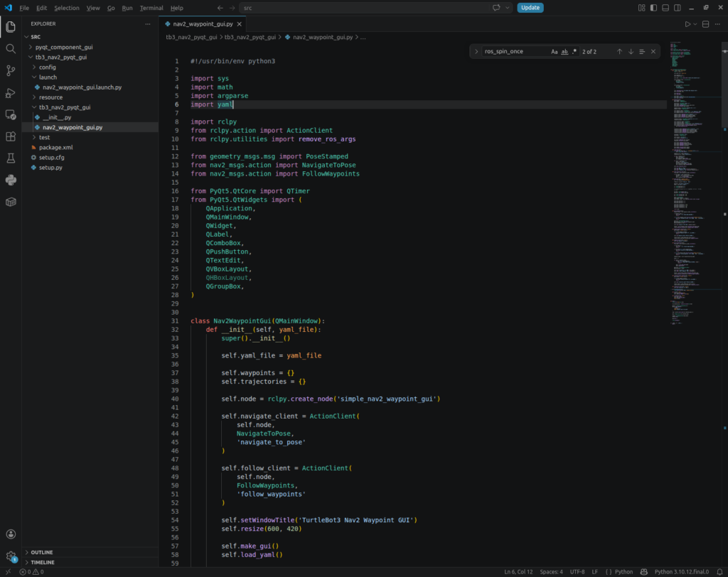The height and width of the screenshot is (577, 728).
Task: Open the Search view in activity bar
Action: point(11,49)
